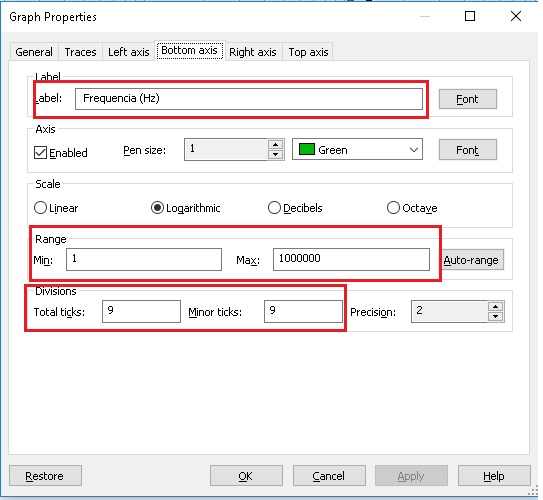Image resolution: width=543 pixels, height=500 pixels.
Task: Close the Graph Properties dialog
Action: pos(516,16)
